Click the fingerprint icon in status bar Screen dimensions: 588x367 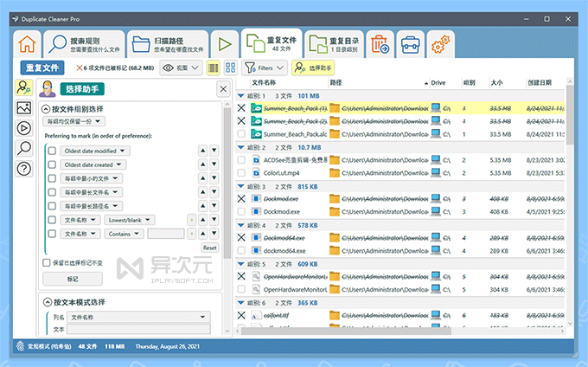[x=20, y=346]
